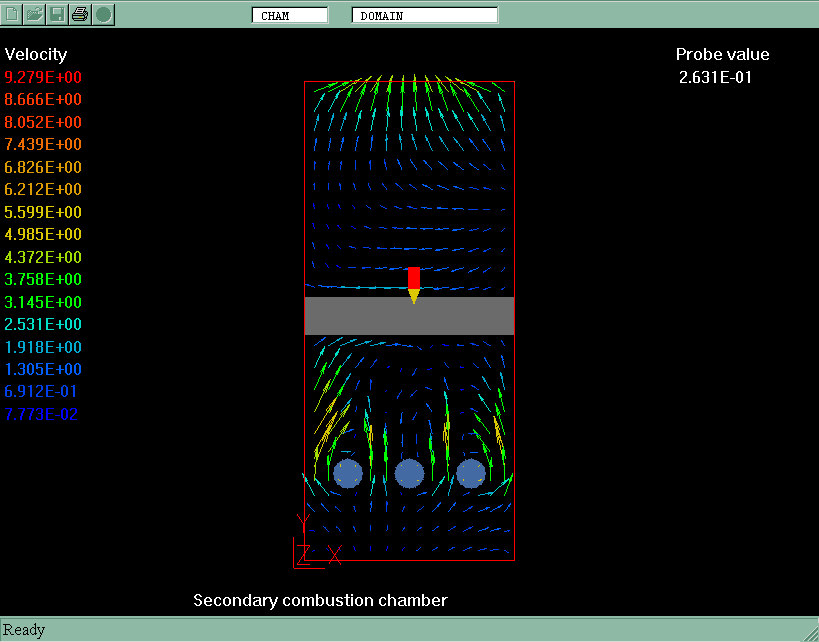Image resolution: width=819 pixels, height=642 pixels.
Task: Click the round green toolbar button
Action: coord(103,14)
